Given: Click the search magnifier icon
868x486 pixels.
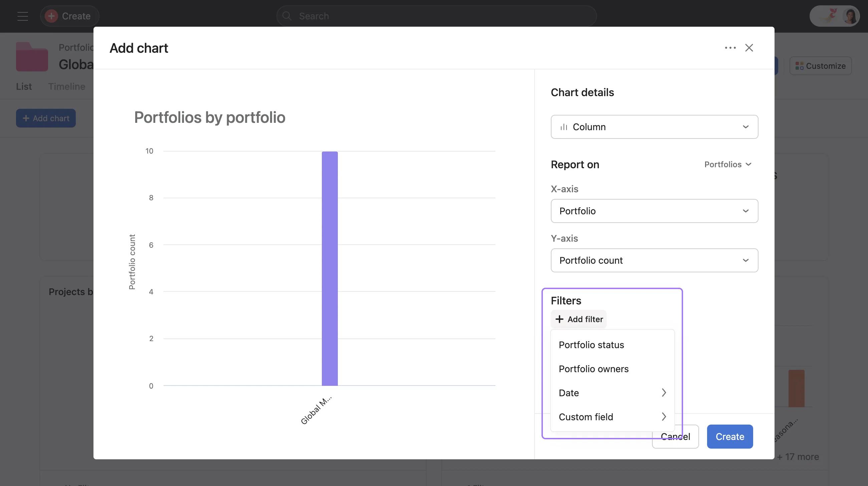Looking at the screenshot, I should (287, 16).
